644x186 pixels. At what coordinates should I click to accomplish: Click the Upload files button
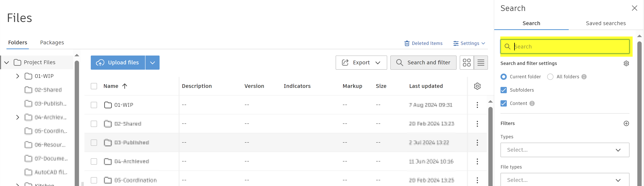tap(118, 63)
